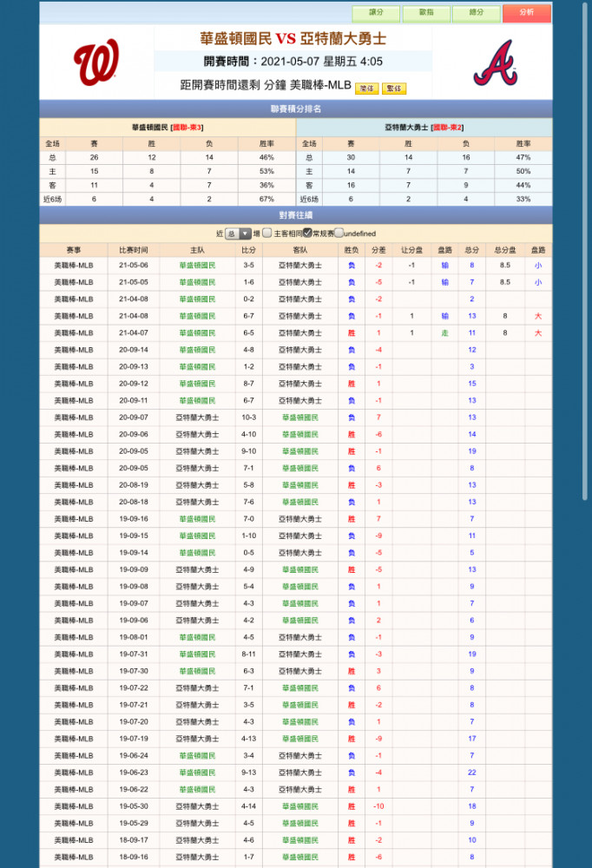This screenshot has height=868, width=592.
Task: Click 走 result in the 21-04-07 row
Action: (444, 333)
